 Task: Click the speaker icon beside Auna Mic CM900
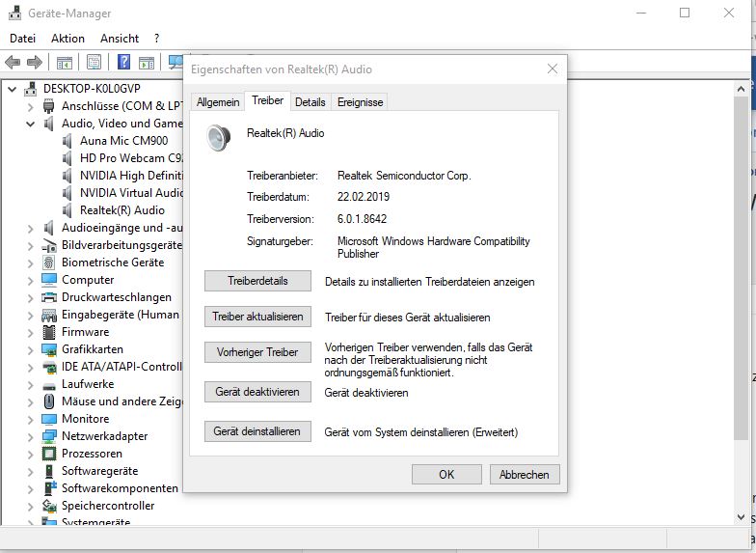tap(67, 141)
